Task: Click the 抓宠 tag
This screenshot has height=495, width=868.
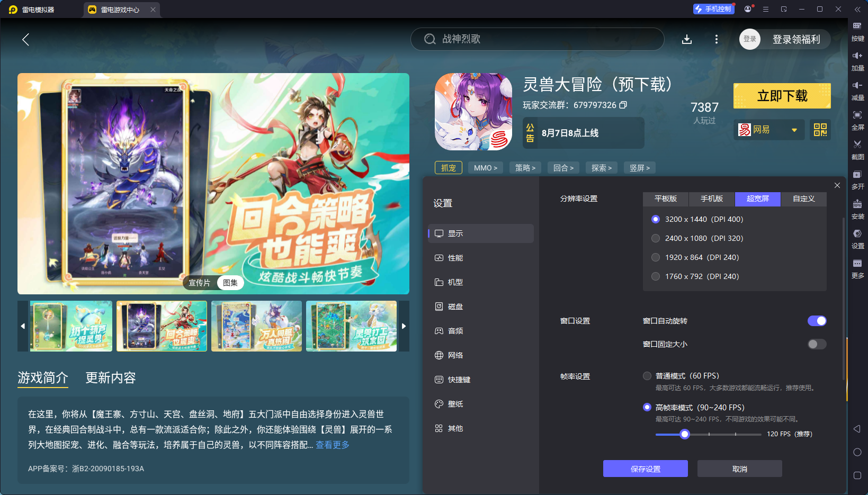Action: 449,168
